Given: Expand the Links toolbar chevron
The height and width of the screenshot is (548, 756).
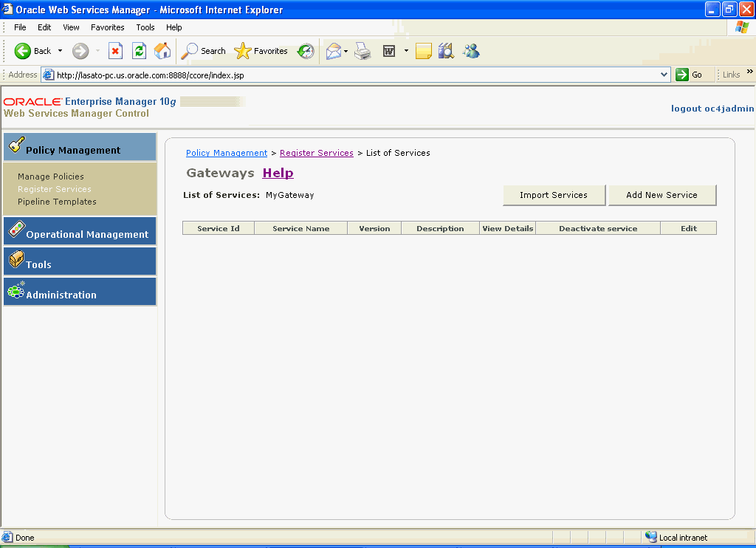Looking at the screenshot, I should pos(750,72).
